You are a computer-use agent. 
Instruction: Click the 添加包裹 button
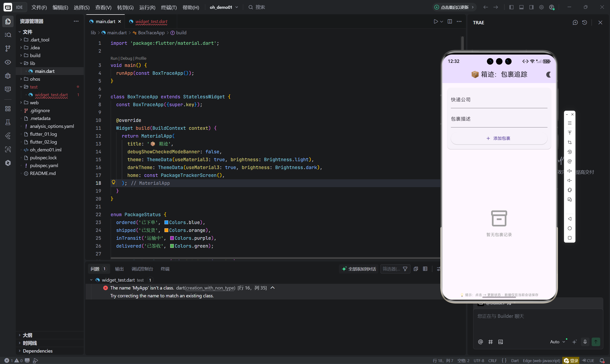tap(499, 138)
